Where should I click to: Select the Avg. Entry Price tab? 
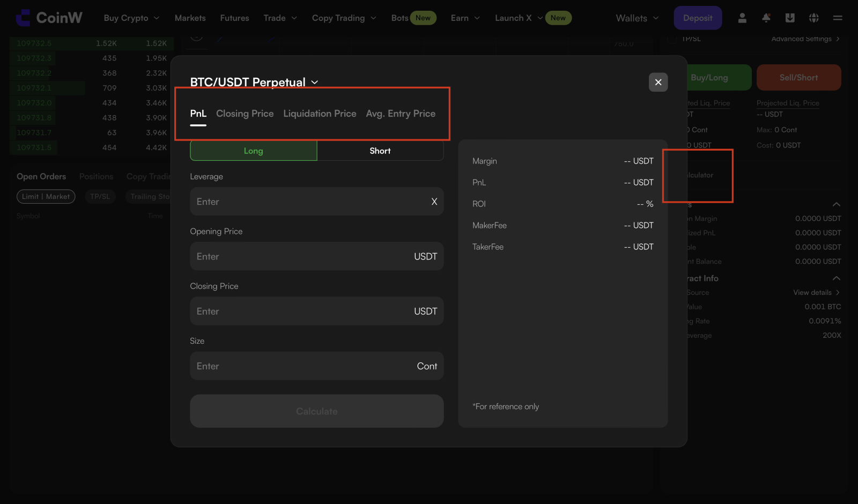coord(401,114)
